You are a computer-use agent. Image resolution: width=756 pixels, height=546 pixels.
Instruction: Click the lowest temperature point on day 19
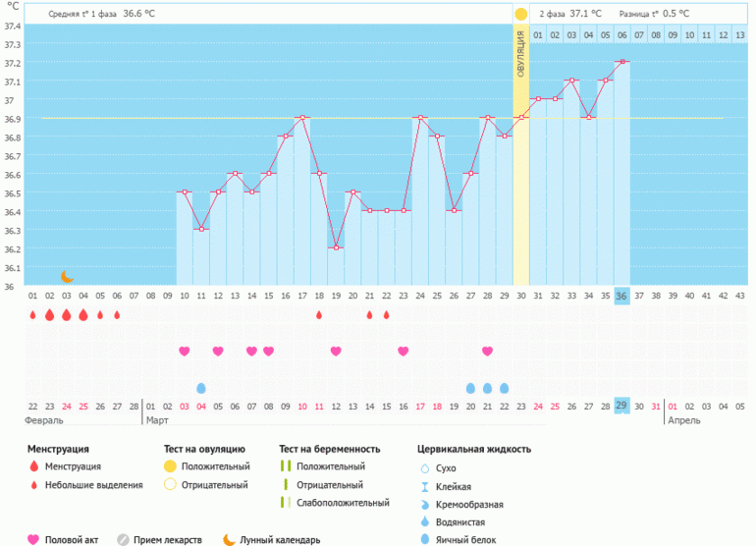pos(336,247)
